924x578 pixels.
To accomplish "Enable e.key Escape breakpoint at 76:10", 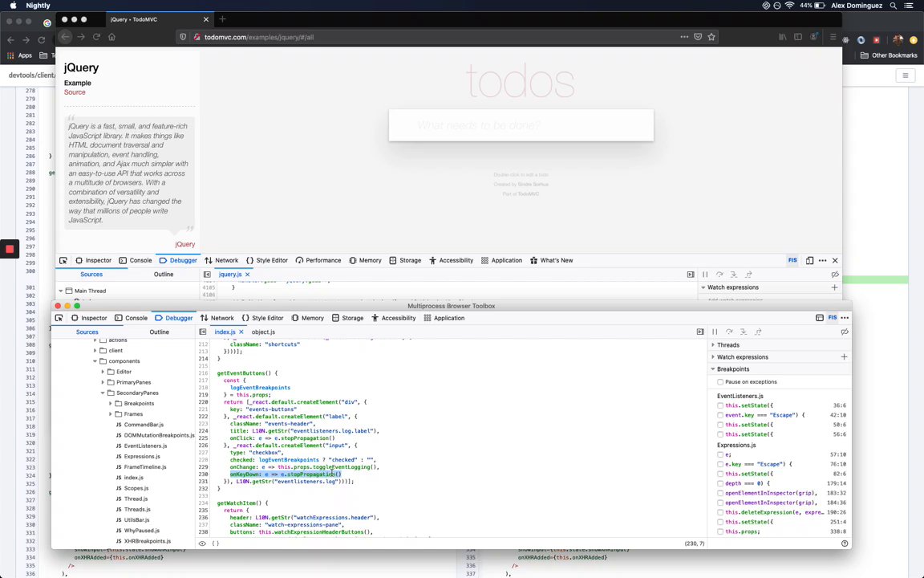I will 720,464.
